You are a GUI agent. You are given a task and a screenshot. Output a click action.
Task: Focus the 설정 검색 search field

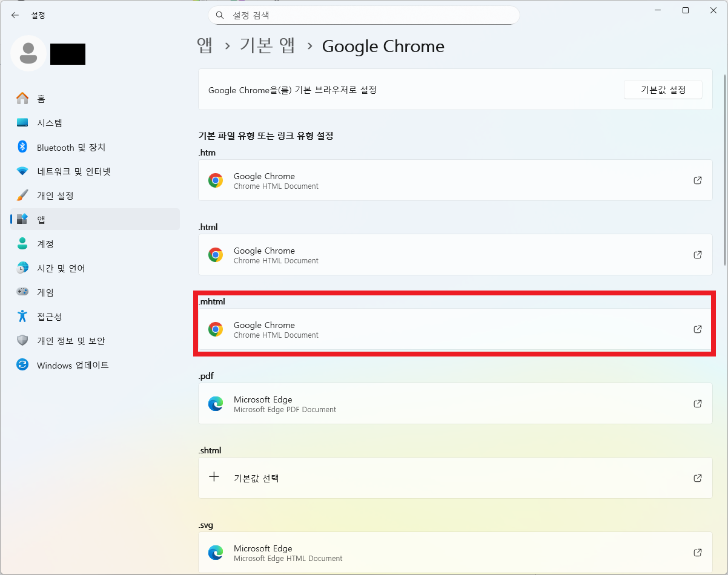364,15
